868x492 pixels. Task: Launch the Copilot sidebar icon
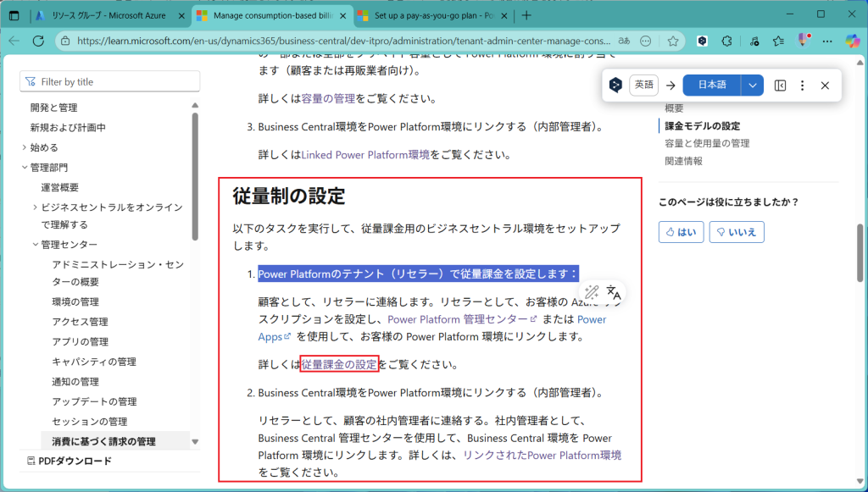853,41
